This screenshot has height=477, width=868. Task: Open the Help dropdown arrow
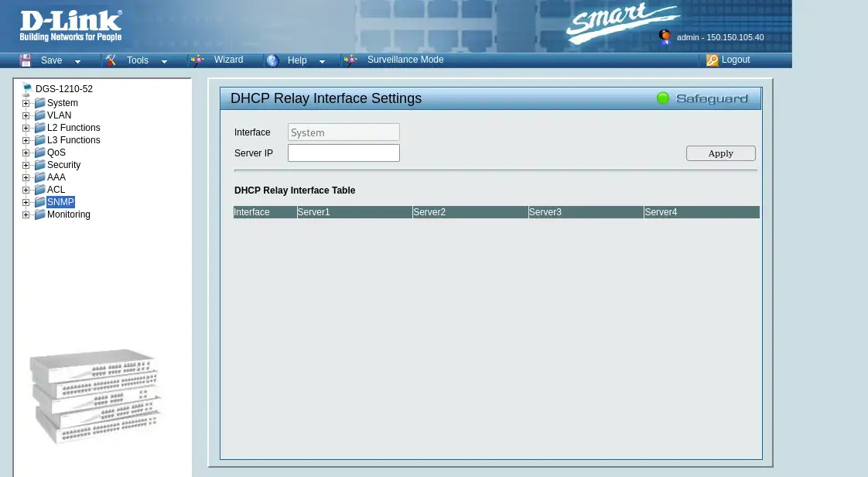tap(322, 60)
